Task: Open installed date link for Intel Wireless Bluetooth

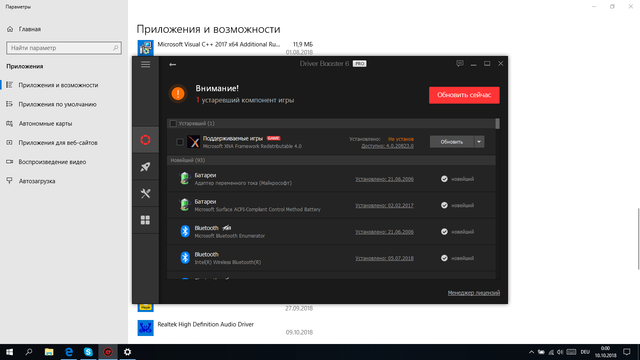Action: (x=384, y=258)
